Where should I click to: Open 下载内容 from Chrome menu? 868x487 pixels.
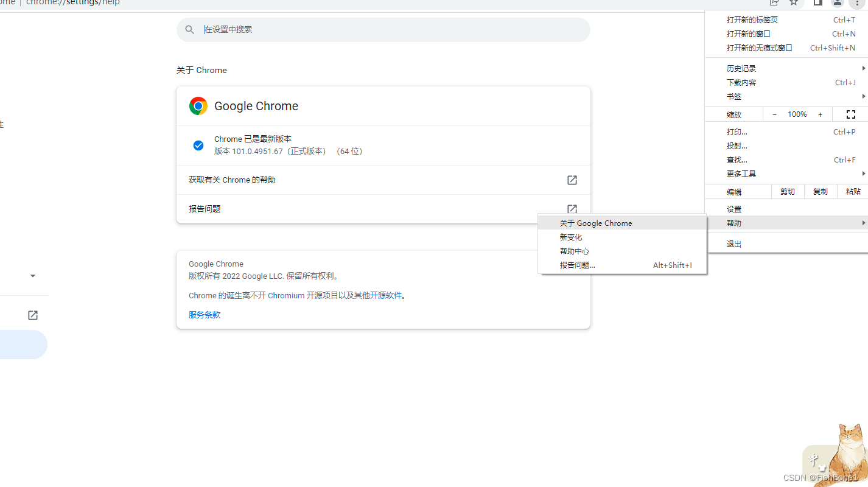click(x=786, y=82)
